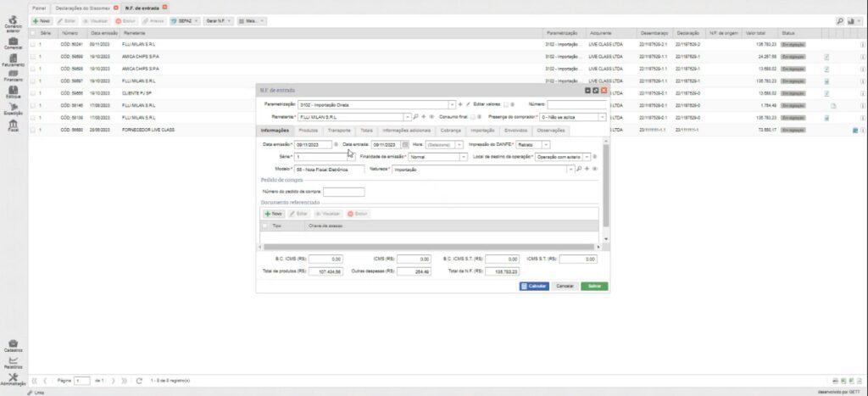Expand the SEFAZ toolbar dropdown

click(x=197, y=19)
